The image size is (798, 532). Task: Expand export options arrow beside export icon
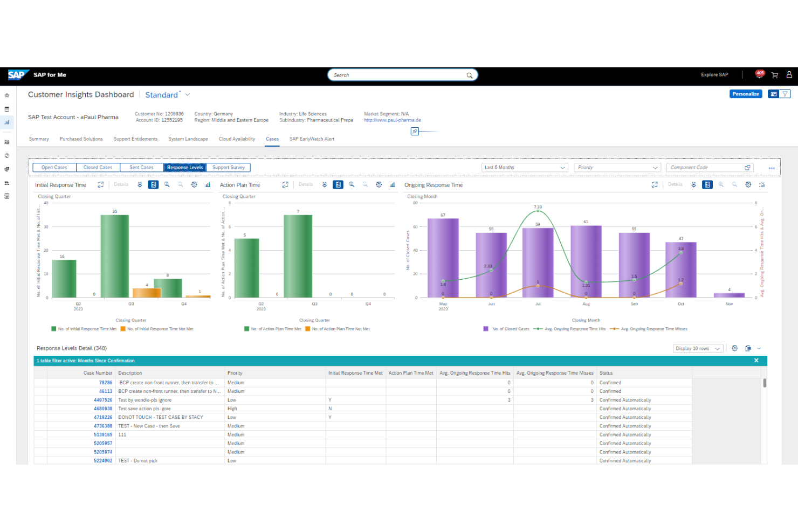click(759, 349)
